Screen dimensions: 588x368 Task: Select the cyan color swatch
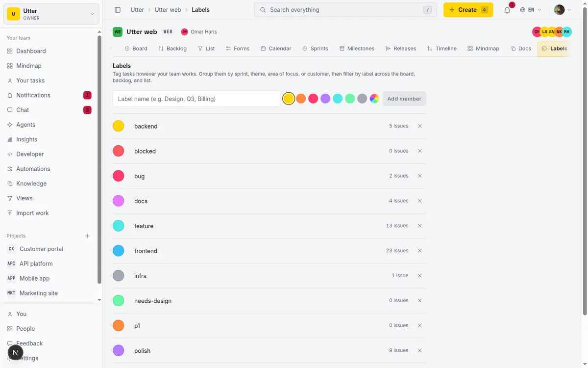click(338, 99)
